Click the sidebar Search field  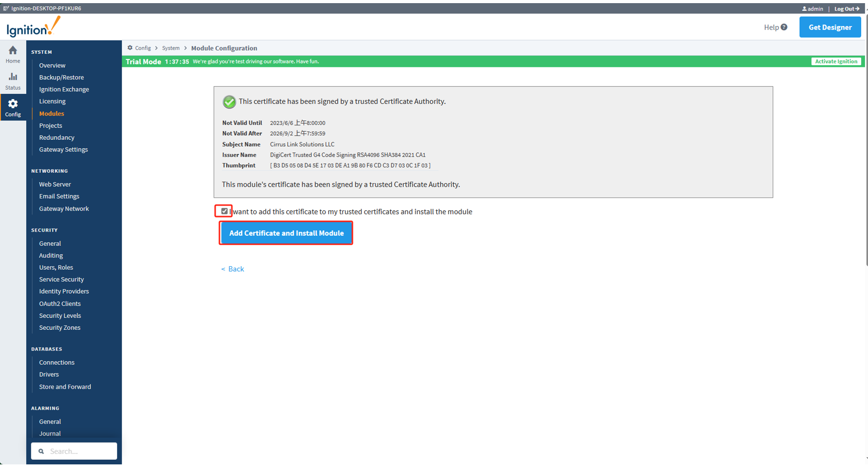74,451
